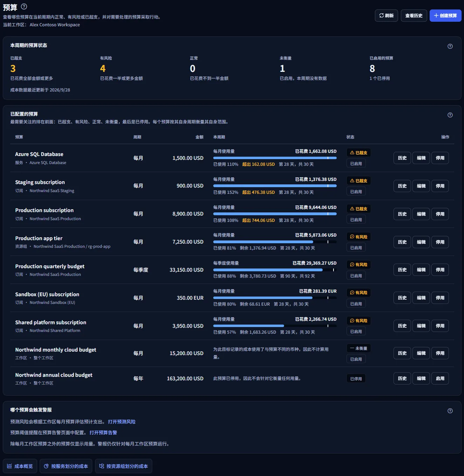Follow the 打开预算告警 link
The width and height of the screenshot is (464, 476).
(x=103, y=433)
